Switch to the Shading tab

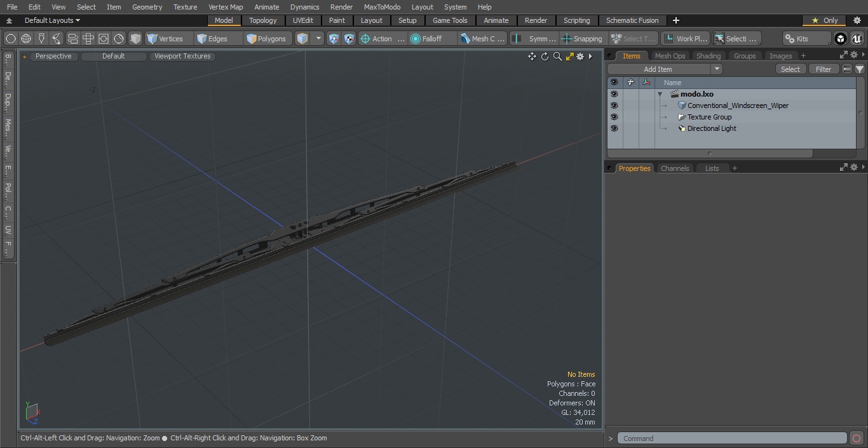(x=709, y=56)
